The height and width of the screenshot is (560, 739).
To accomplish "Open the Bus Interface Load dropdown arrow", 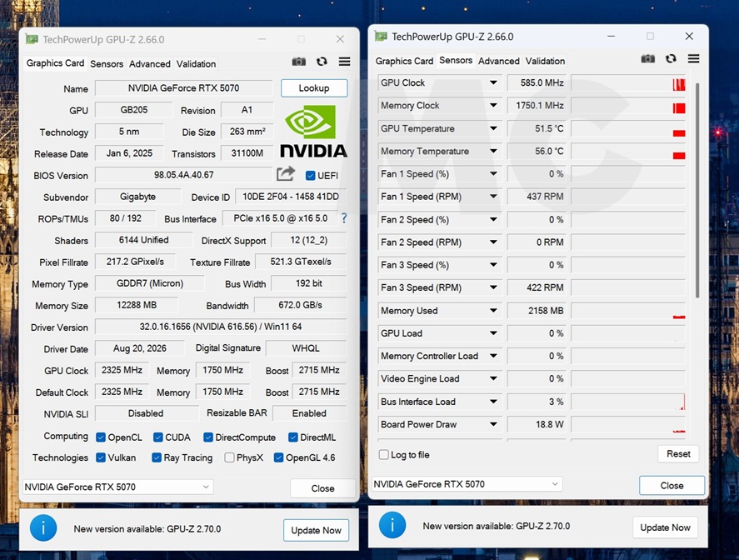I will 493,402.
